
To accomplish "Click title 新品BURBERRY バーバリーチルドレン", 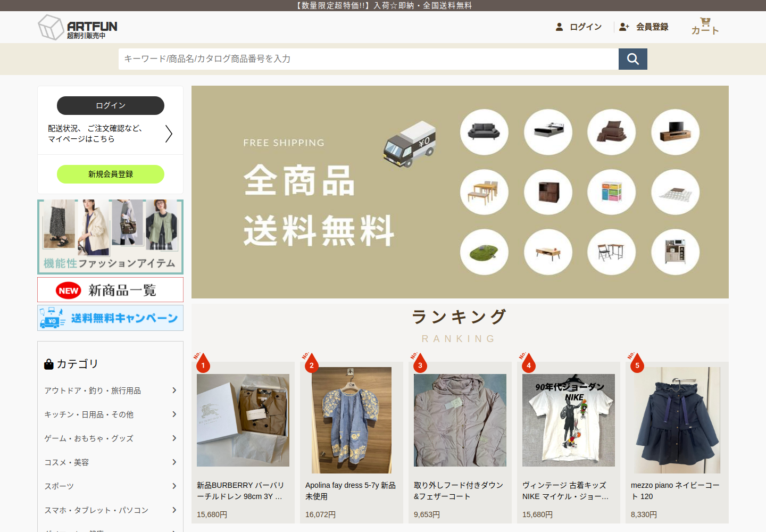I will tap(240, 491).
